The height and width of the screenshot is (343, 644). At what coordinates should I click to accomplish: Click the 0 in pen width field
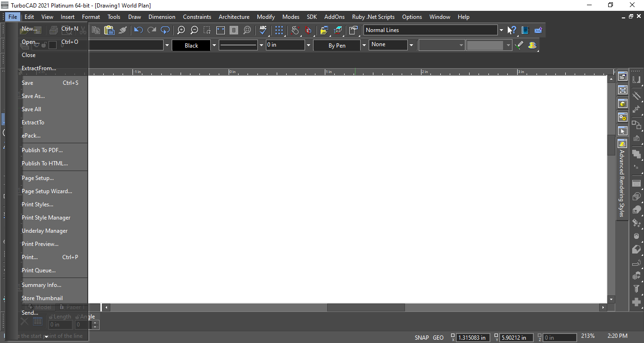285,45
